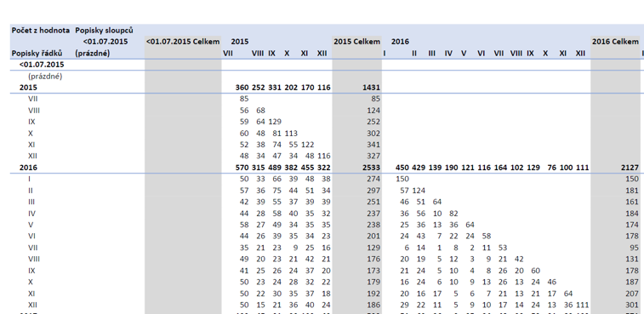Select the value 274 in the 2015 Celkem column
The width and height of the screenshot is (644, 314).
(373, 180)
